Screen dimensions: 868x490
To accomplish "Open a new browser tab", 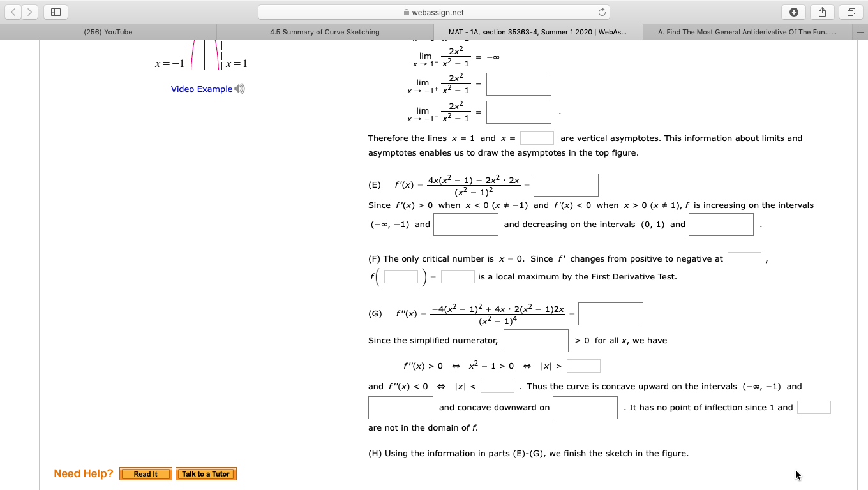I will coord(860,31).
